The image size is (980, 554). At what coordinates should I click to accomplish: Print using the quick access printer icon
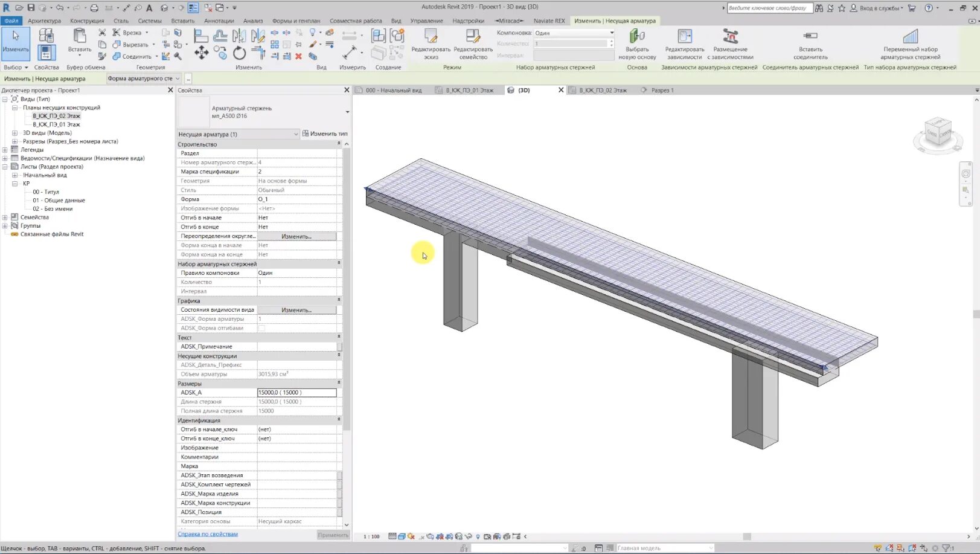(94, 8)
